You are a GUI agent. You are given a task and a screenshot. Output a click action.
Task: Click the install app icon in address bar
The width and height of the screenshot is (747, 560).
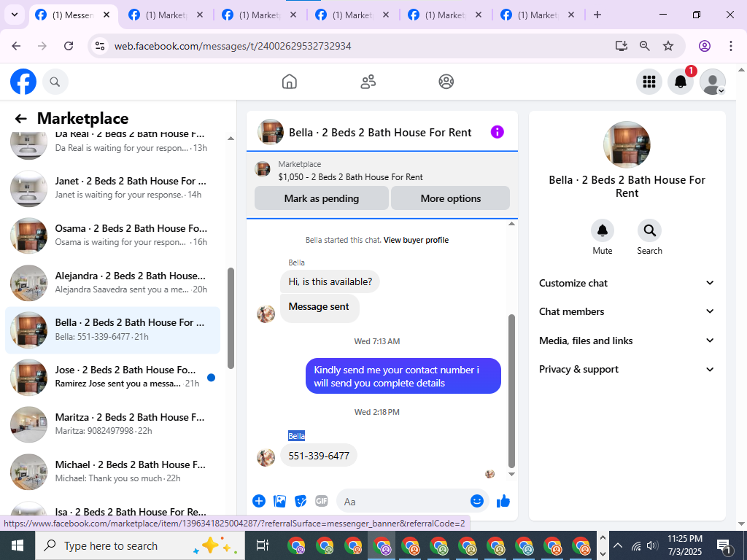621,46
